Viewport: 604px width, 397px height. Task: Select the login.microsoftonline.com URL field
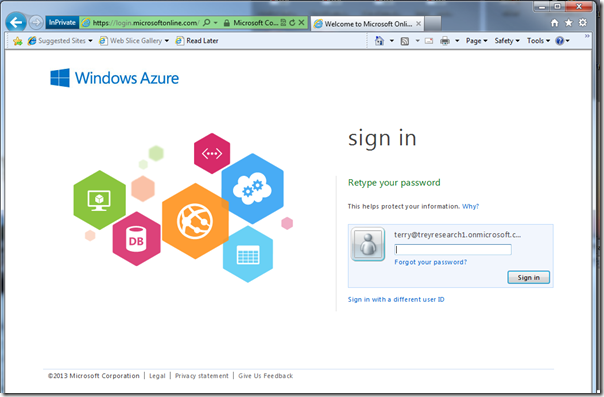146,23
